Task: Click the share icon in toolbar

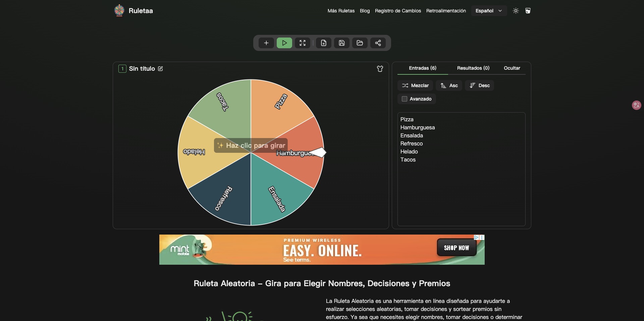Action: [x=378, y=43]
